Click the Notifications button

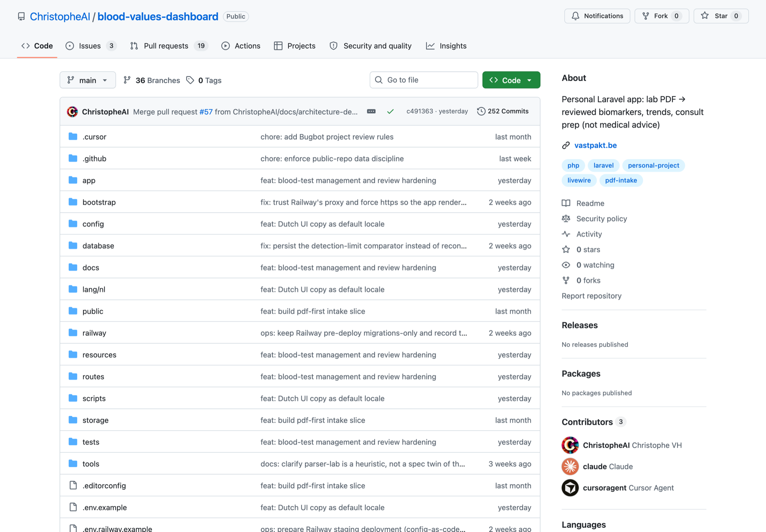point(597,16)
